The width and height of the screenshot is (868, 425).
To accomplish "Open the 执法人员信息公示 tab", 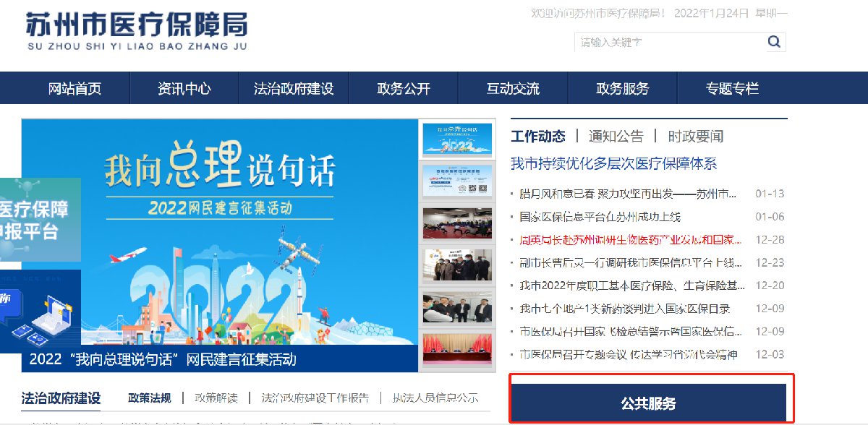I will pyautogui.click(x=435, y=398).
